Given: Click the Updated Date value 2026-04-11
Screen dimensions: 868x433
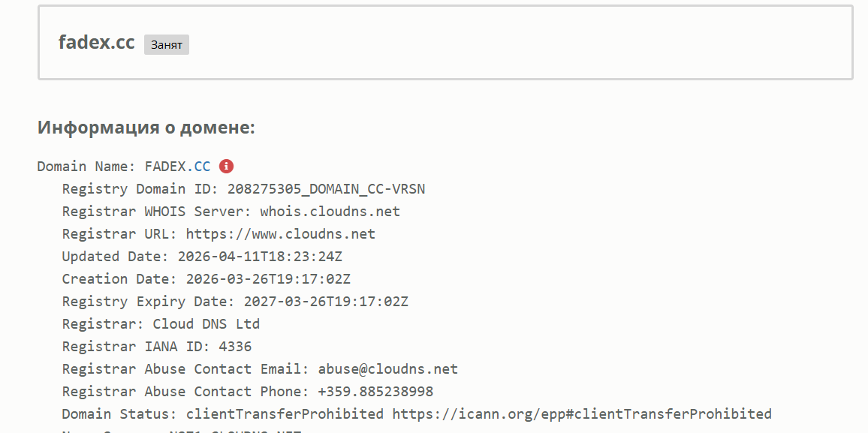Looking at the screenshot, I should point(260,257).
